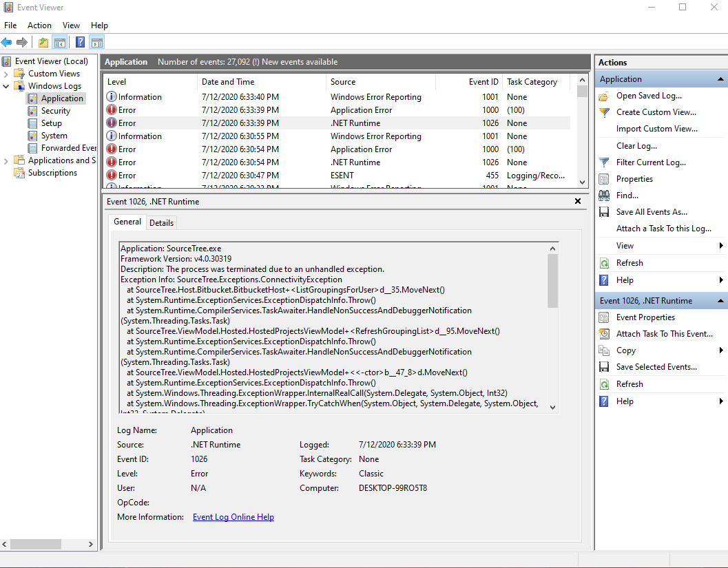Select the ESENT error event row
Viewport: 728px width, 568px height.
click(x=337, y=176)
